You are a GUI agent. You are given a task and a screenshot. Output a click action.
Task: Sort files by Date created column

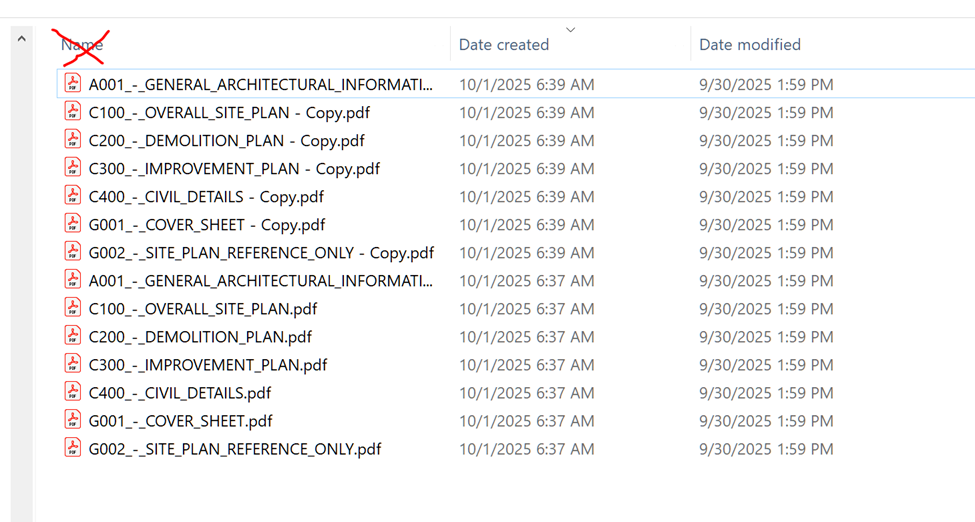pos(504,45)
